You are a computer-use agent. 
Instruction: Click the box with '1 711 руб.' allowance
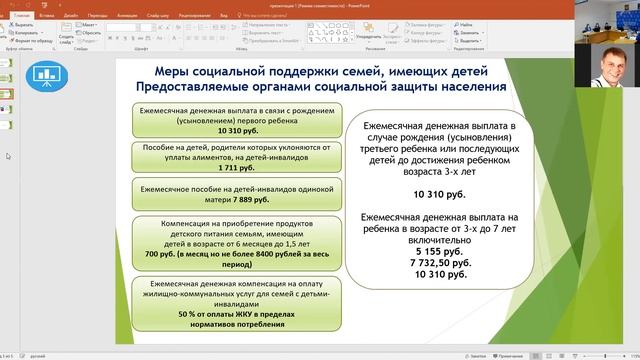click(x=237, y=157)
